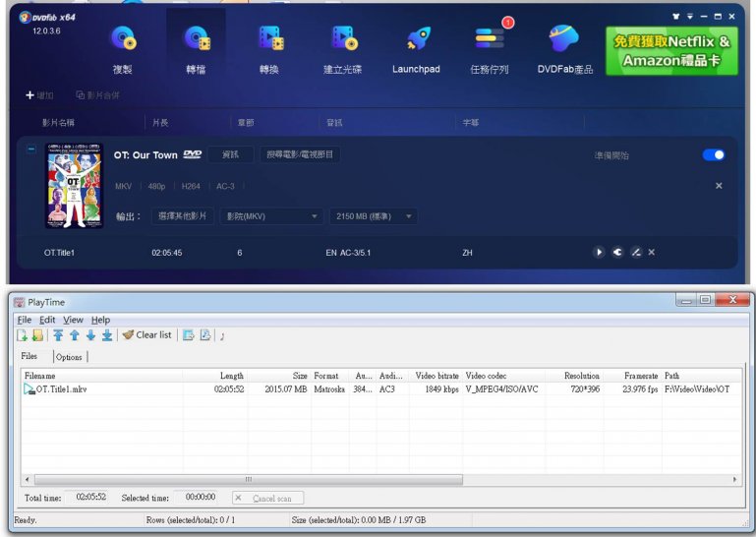
Task: Click the 資訊 (Info) button
Action: pos(230,154)
